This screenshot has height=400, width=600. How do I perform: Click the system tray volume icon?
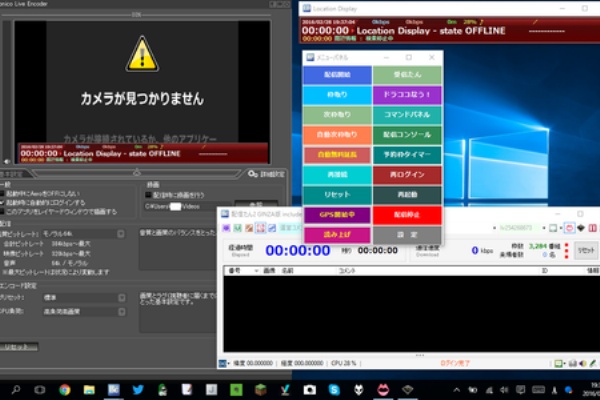(x=504, y=390)
